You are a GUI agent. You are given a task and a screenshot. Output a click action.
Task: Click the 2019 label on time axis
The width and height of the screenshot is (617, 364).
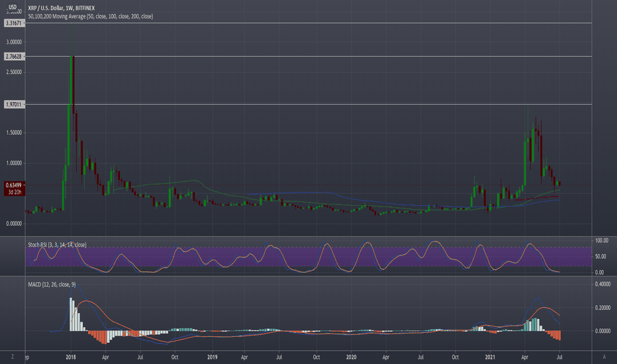(212, 357)
